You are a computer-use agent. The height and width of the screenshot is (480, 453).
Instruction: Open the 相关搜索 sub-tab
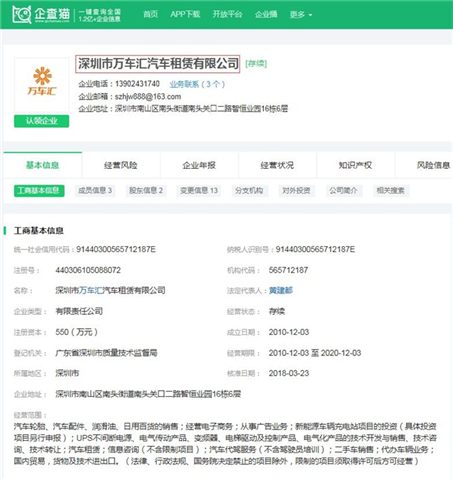point(391,191)
